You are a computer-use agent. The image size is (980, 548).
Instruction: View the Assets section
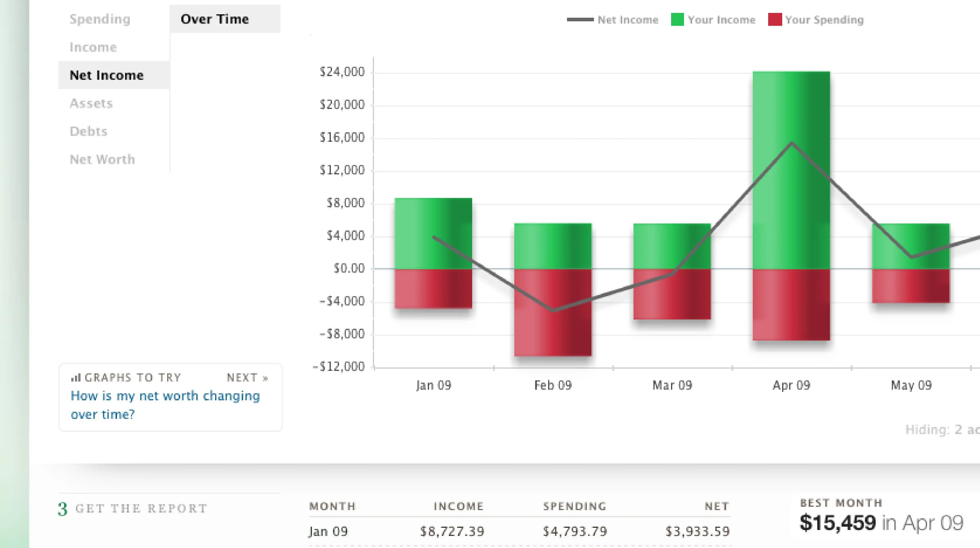pyautogui.click(x=91, y=103)
